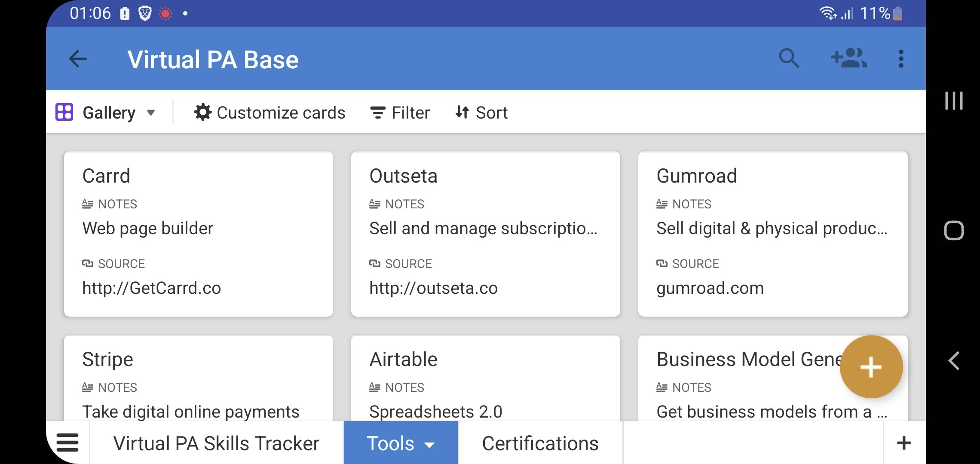Image resolution: width=980 pixels, height=464 pixels.
Task: Open the Outseta card
Action: pyautogui.click(x=486, y=234)
